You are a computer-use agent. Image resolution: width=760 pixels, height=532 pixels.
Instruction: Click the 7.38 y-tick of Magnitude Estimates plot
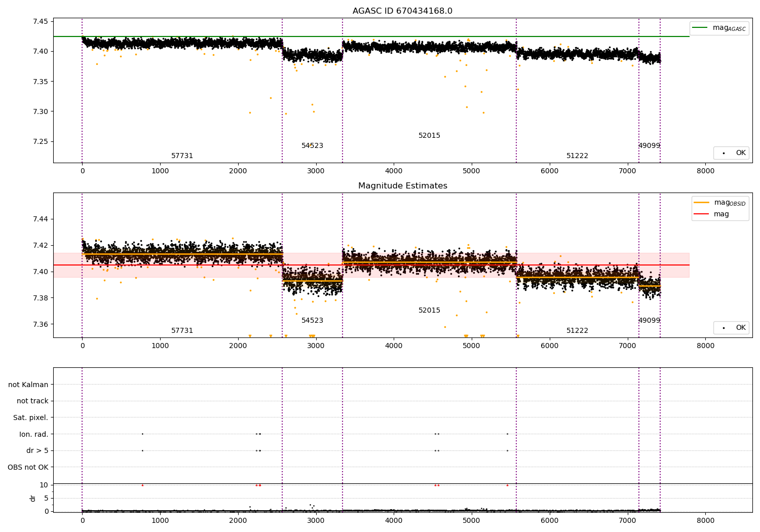pos(41,298)
